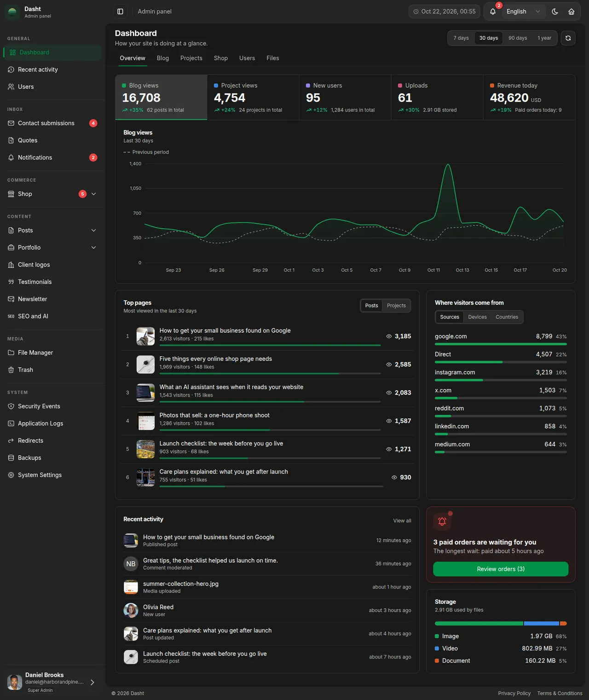589x700 pixels.
Task: Open Newsletter in sidebar
Action: pos(52,299)
